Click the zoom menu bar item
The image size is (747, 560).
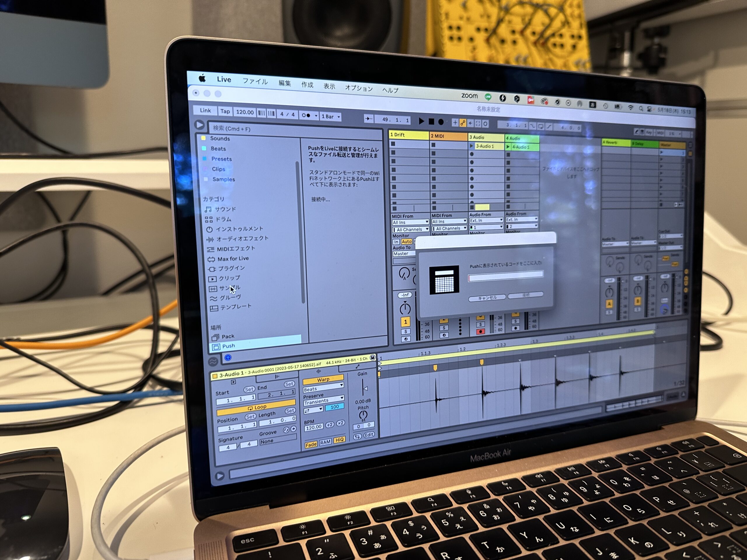[470, 96]
